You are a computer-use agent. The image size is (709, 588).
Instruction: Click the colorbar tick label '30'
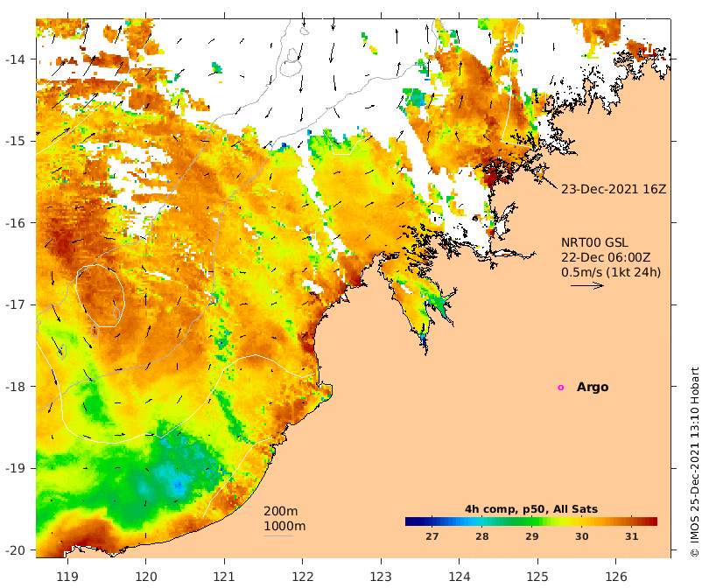click(582, 536)
